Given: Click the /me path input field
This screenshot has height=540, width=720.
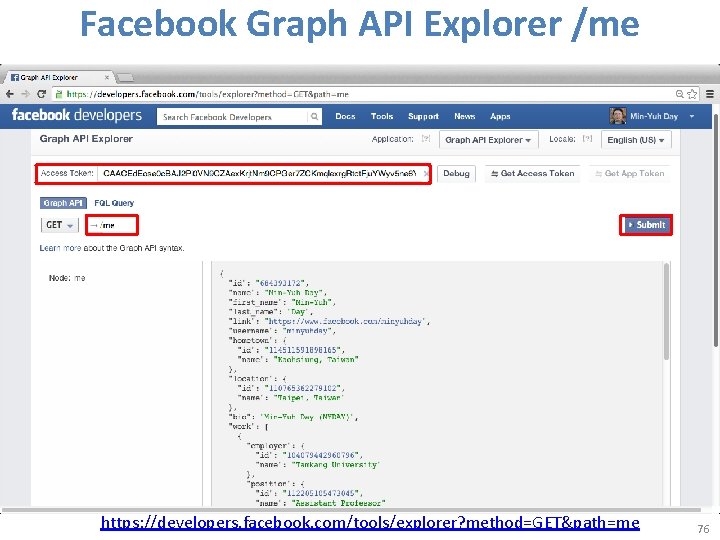Looking at the screenshot, I should [x=112, y=225].
